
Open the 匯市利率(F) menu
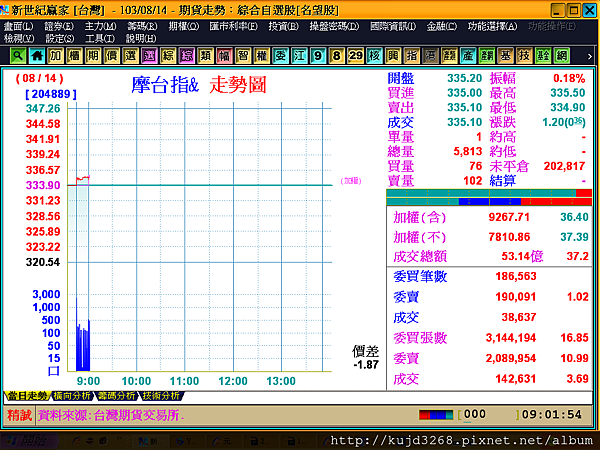(x=233, y=26)
